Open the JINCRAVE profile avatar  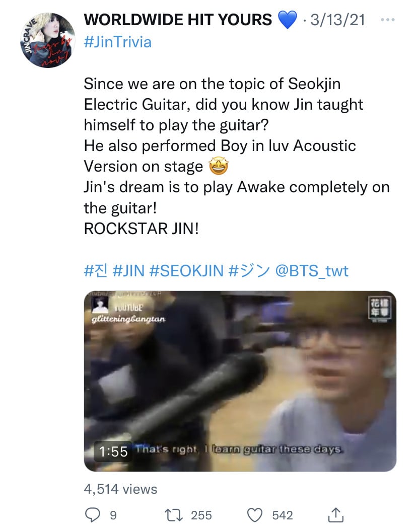point(48,40)
